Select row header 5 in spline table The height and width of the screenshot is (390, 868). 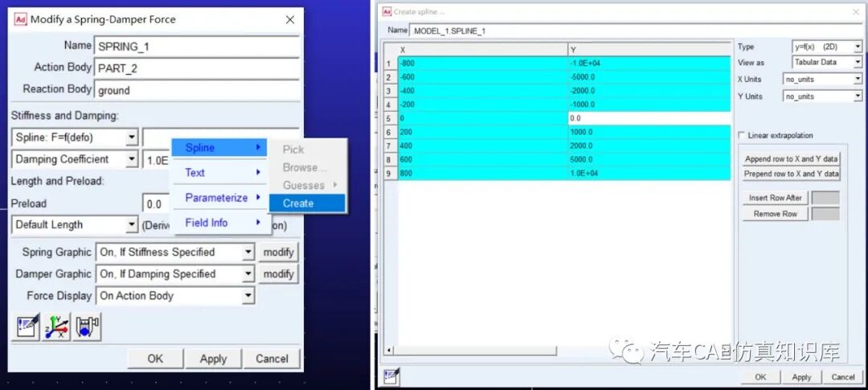pyautogui.click(x=391, y=118)
